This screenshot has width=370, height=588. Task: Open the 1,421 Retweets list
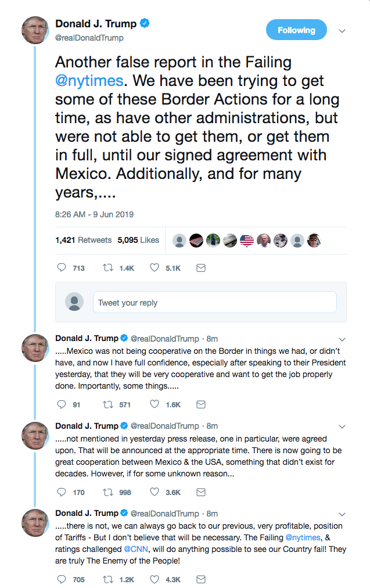83,240
